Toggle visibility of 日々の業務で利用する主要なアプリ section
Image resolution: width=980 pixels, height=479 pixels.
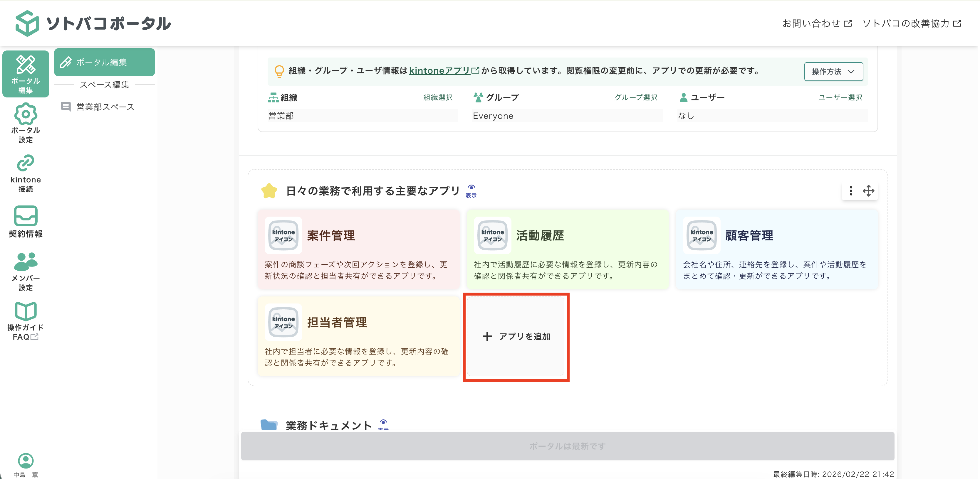click(x=471, y=189)
